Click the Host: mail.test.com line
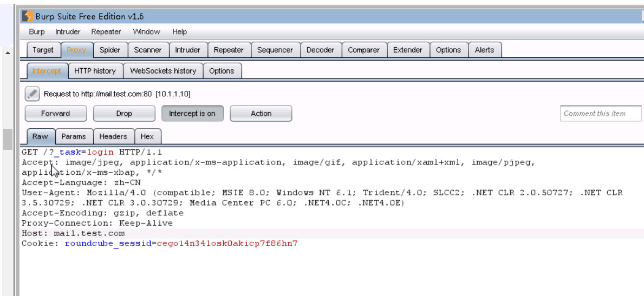 (73, 233)
